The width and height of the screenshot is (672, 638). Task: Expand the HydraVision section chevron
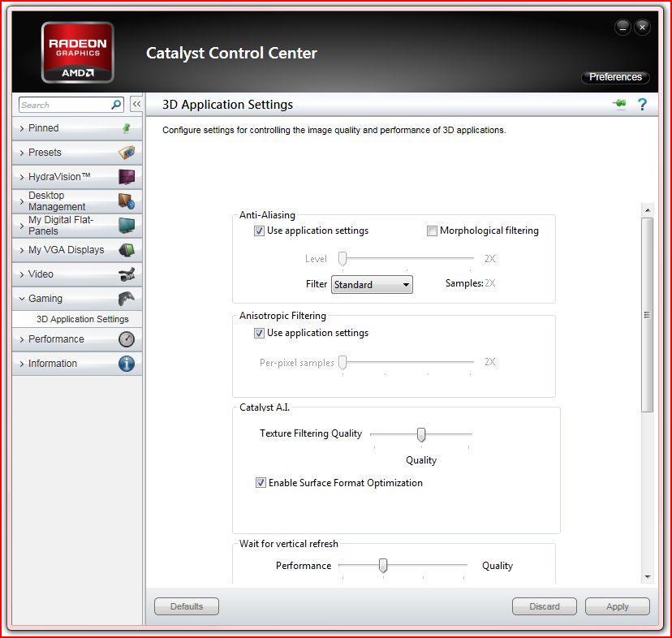[x=22, y=177]
